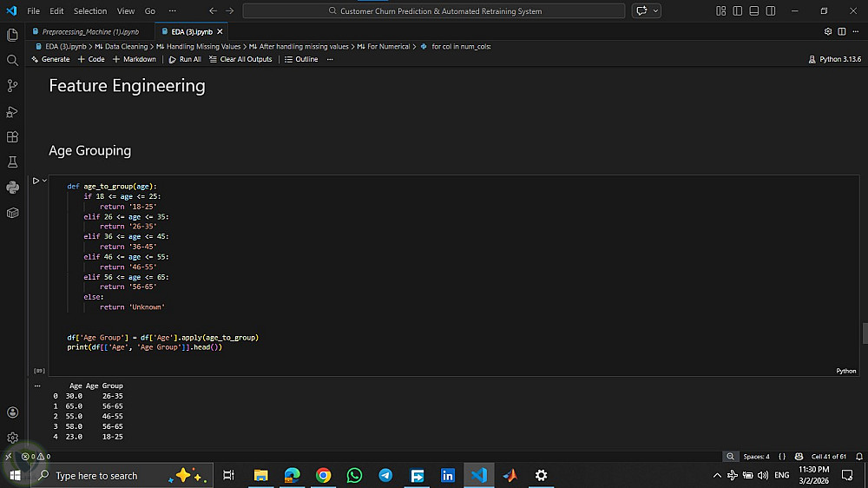Image resolution: width=868 pixels, height=488 pixels.
Task: Open the Go menu
Action: pos(150,10)
